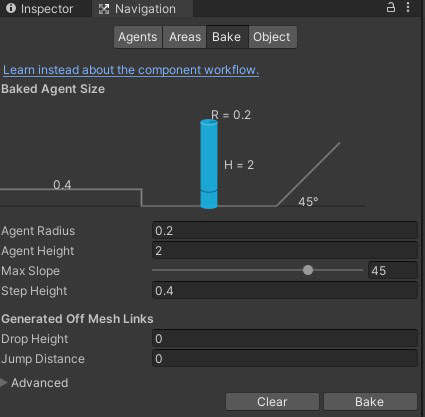Viewport: 425px width, 417px height.
Task: Open the component workflow link
Action: pyautogui.click(x=131, y=70)
